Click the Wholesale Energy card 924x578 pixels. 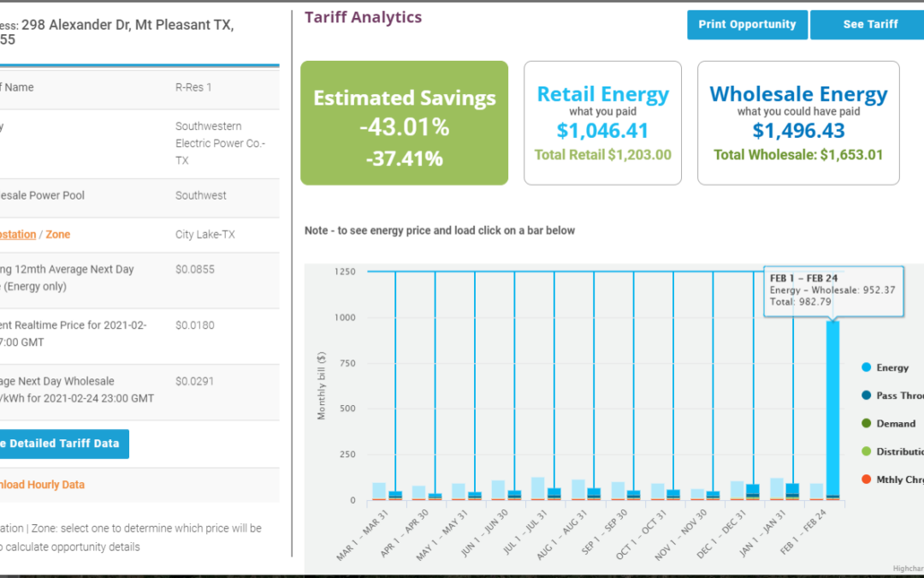(x=798, y=122)
